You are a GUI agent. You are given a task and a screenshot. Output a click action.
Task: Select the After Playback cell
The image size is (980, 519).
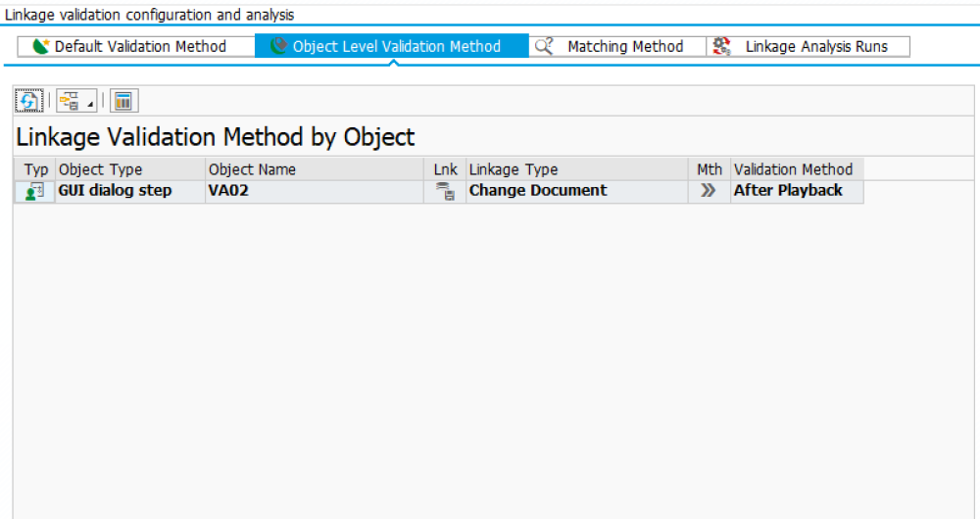pos(798,191)
